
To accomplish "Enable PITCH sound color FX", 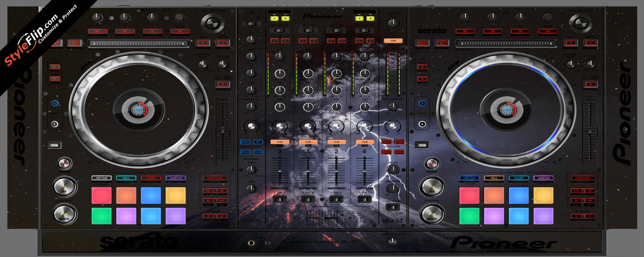I will click(x=245, y=152).
